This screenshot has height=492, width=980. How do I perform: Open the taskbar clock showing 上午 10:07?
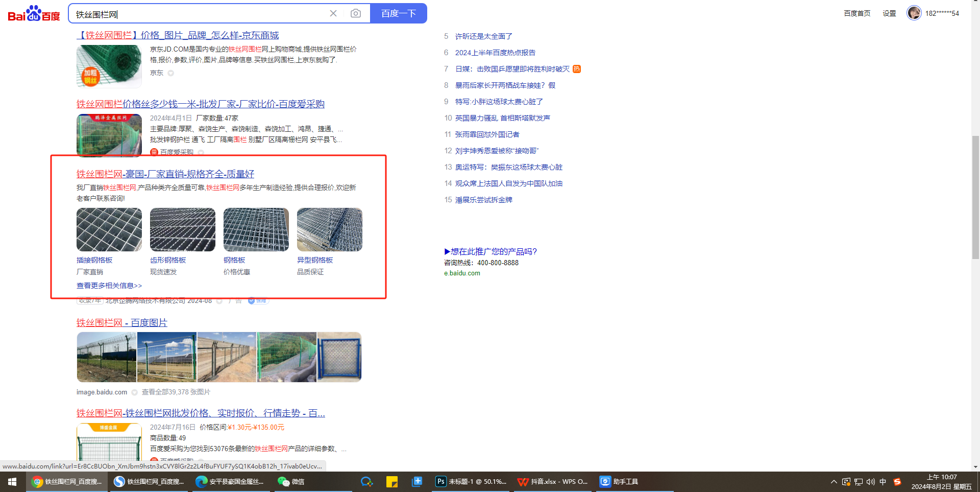tap(941, 482)
